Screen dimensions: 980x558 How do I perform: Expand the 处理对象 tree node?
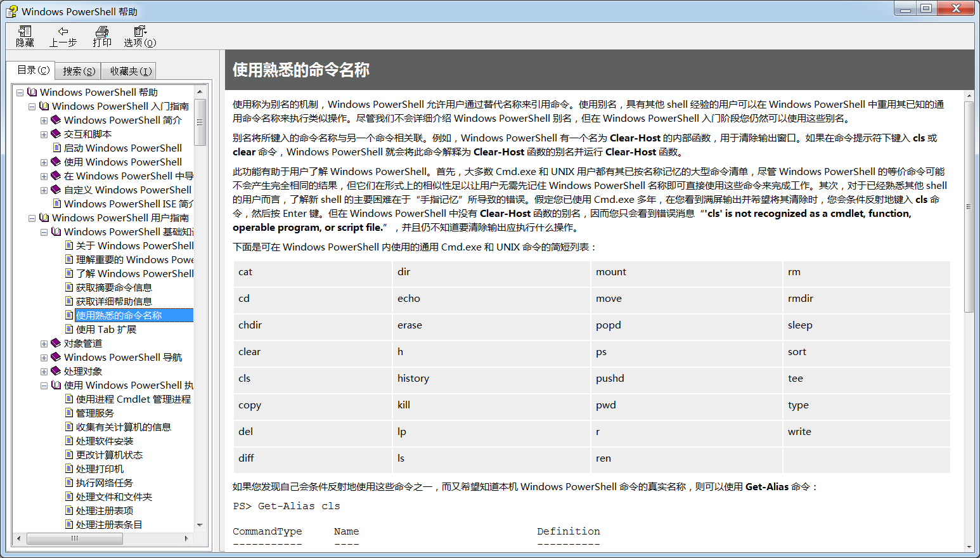point(44,372)
